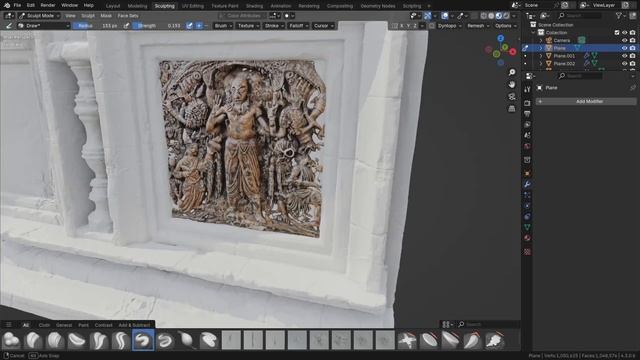Image resolution: width=640 pixels, height=360 pixels.
Task: Open Tool properties tab icon
Action: [527, 89]
